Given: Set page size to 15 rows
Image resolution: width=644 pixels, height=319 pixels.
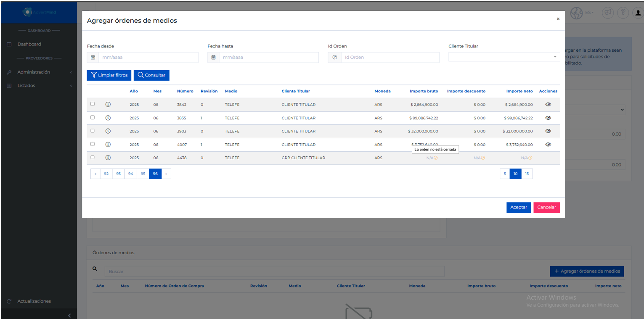Looking at the screenshot, I should point(527,174).
